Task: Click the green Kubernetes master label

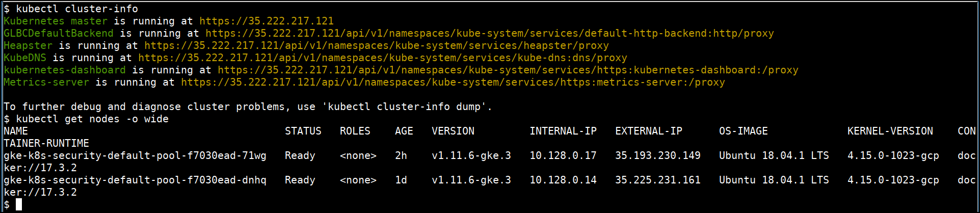Action: [56, 21]
